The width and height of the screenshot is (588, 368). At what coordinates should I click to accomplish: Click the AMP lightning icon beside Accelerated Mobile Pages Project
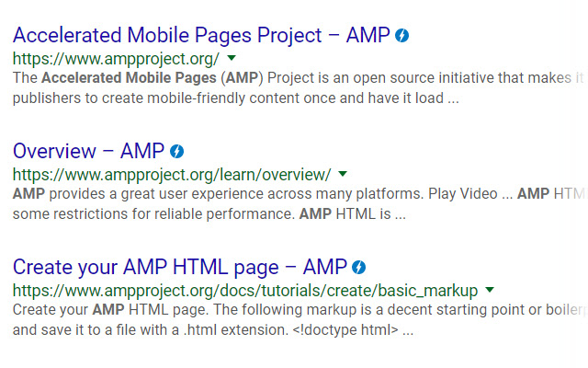pyautogui.click(x=401, y=36)
